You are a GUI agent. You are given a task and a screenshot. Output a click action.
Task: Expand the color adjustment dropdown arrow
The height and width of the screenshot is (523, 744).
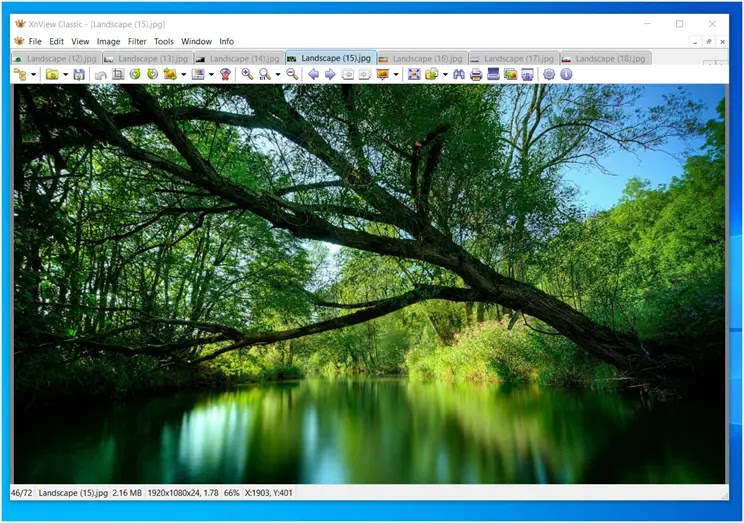[x=211, y=75]
